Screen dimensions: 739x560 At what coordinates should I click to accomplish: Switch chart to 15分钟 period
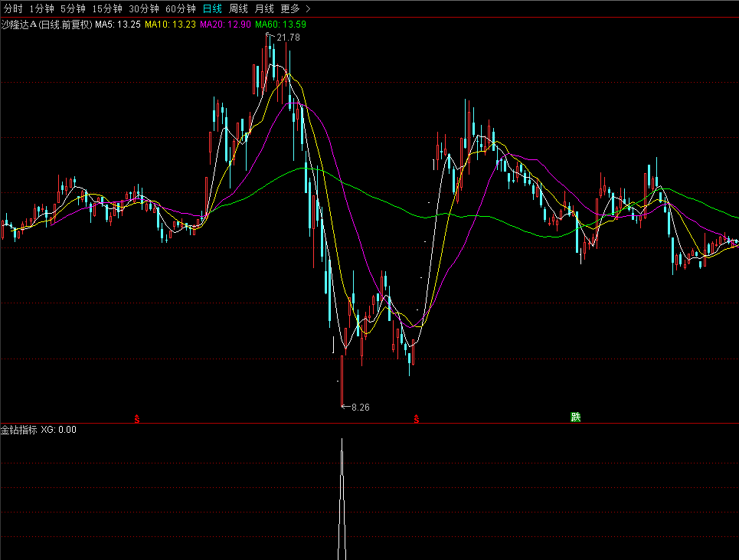click(106, 8)
